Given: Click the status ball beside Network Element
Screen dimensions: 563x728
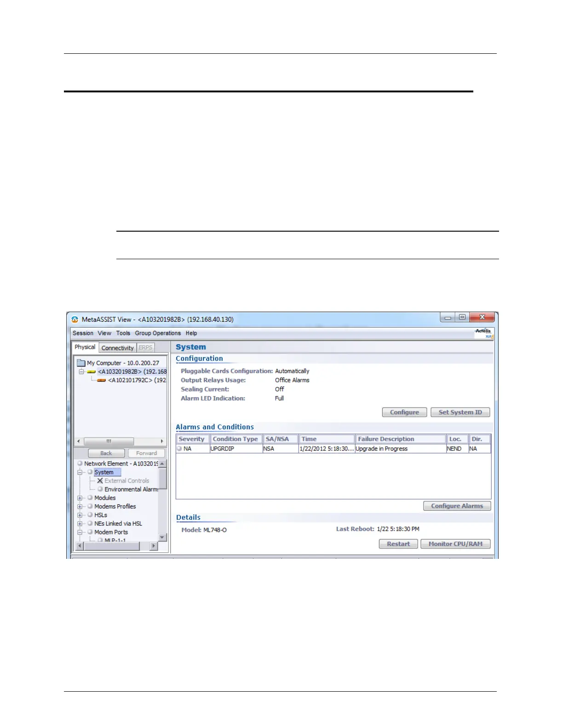Looking at the screenshot, I should click(x=80, y=463).
